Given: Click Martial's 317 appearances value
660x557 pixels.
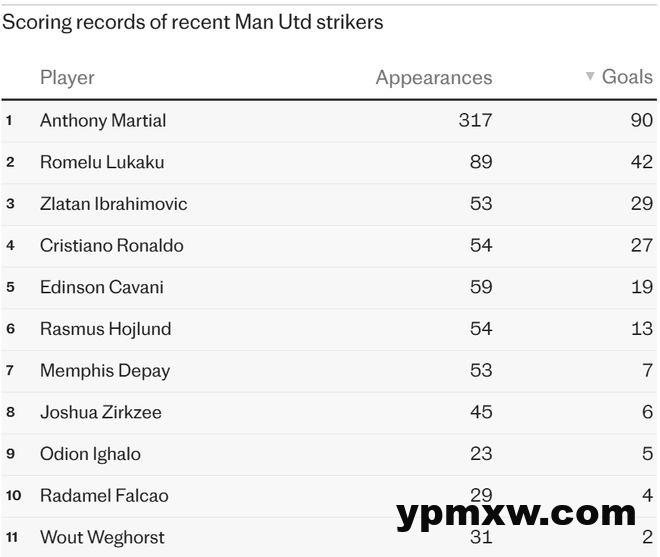Looking at the screenshot, I should [476, 120].
